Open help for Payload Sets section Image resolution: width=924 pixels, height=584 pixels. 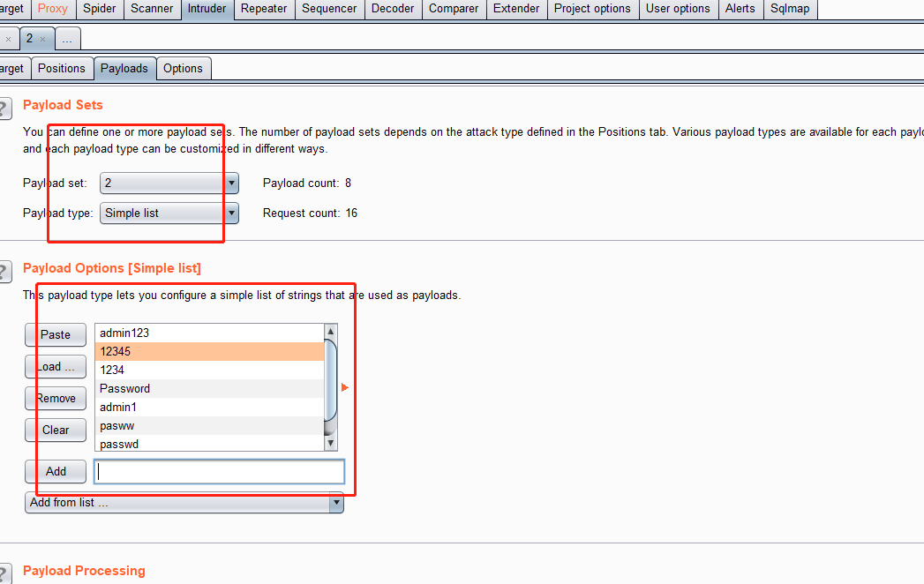pyautogui.click(x=4, y=109)
